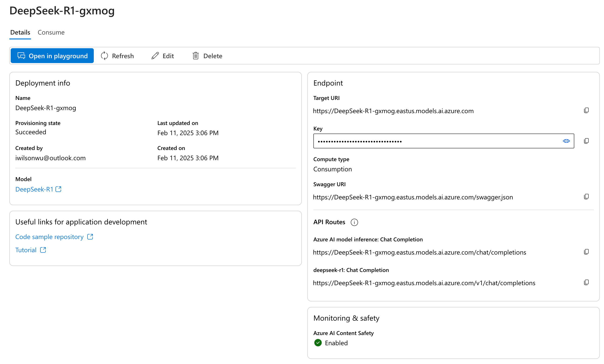604x364 pixels.
Task: Click the deployment Name value DeepSeek-R1-gxmog
Action: 45,108
